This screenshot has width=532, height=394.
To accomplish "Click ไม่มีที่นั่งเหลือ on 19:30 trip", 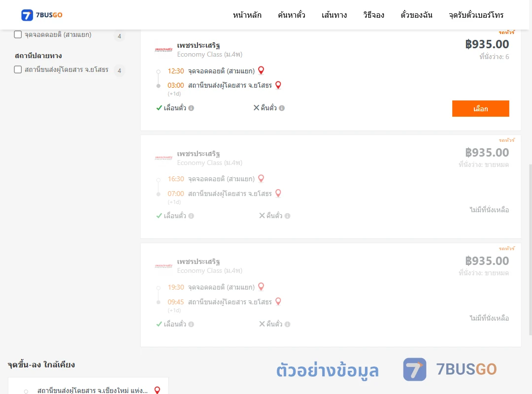I will pyautogui.click(x=489, y=318).
